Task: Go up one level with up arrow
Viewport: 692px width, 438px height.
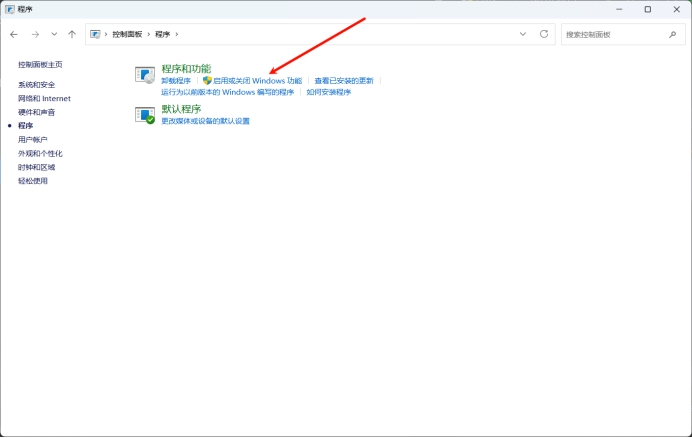Action: tap(72, 34)
